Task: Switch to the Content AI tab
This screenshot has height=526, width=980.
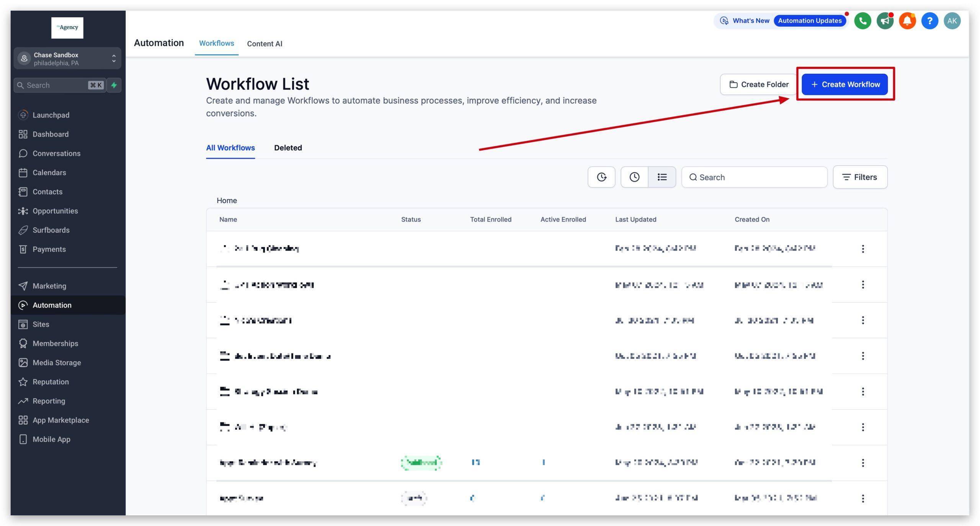Action: coord(265,43)
